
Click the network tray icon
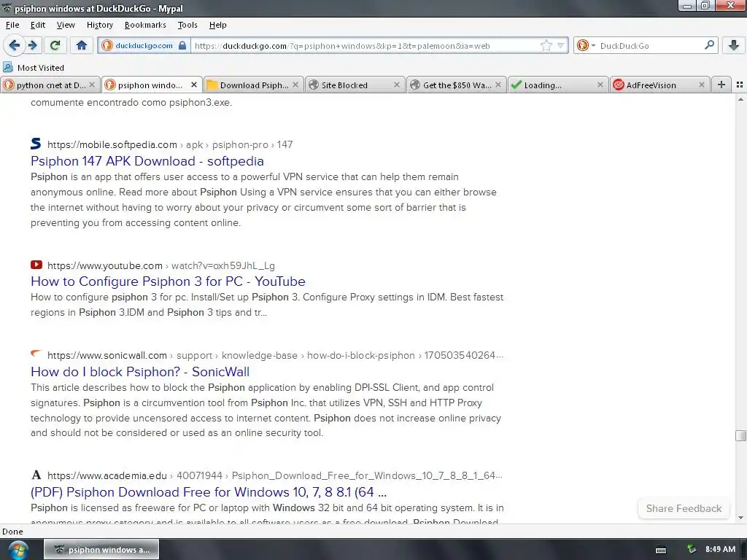pos(692,550)
